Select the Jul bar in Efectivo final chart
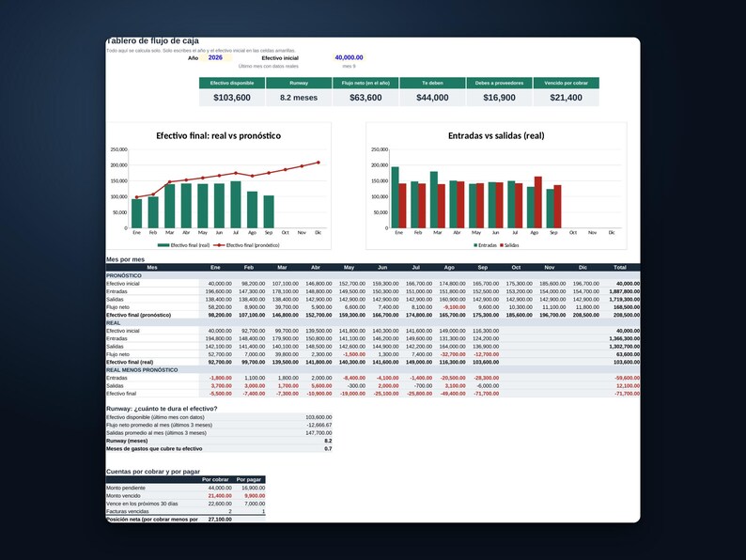 (x=236, y=205)
